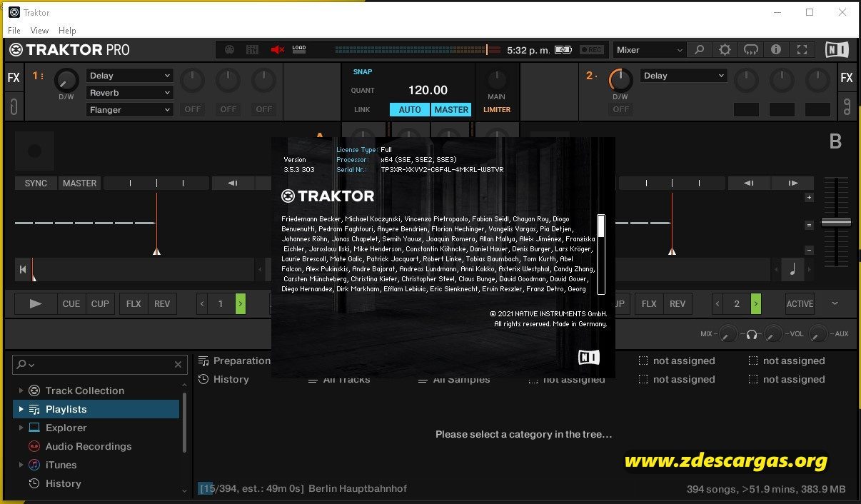
Task: Click the battery indicator icon
Action: tap(563, 50)
